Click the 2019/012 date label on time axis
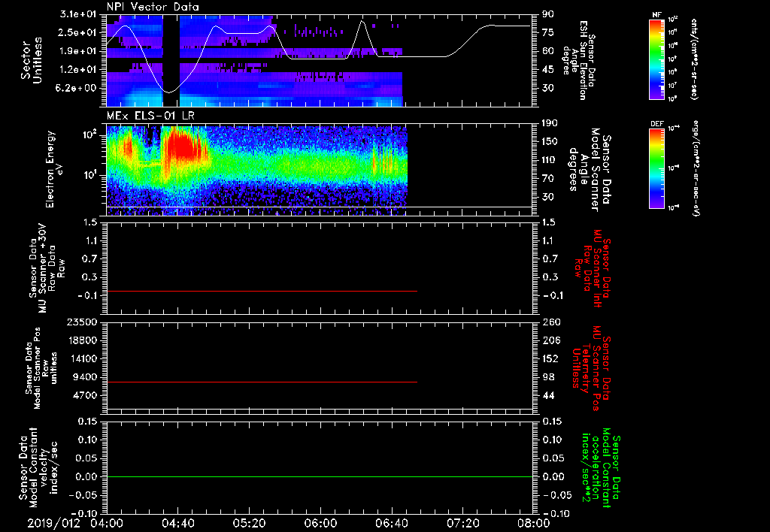The width and height of the screenshot is (770, 532). tap(53, 523)
